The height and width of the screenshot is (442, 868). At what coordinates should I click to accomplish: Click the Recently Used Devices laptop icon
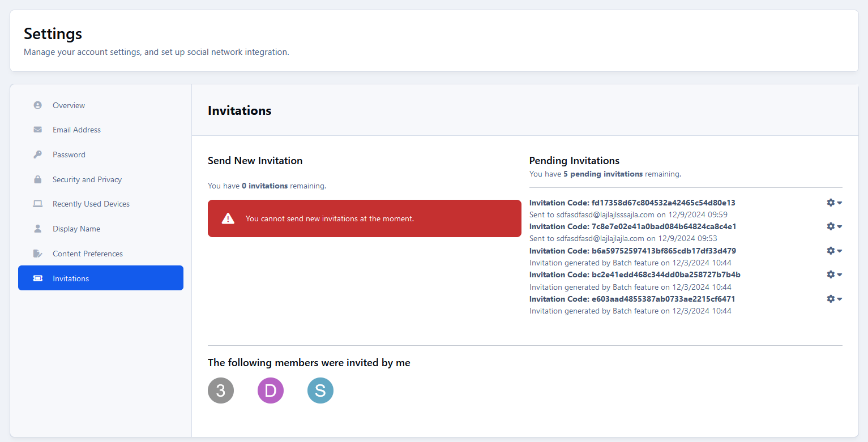tap(37, 204)
